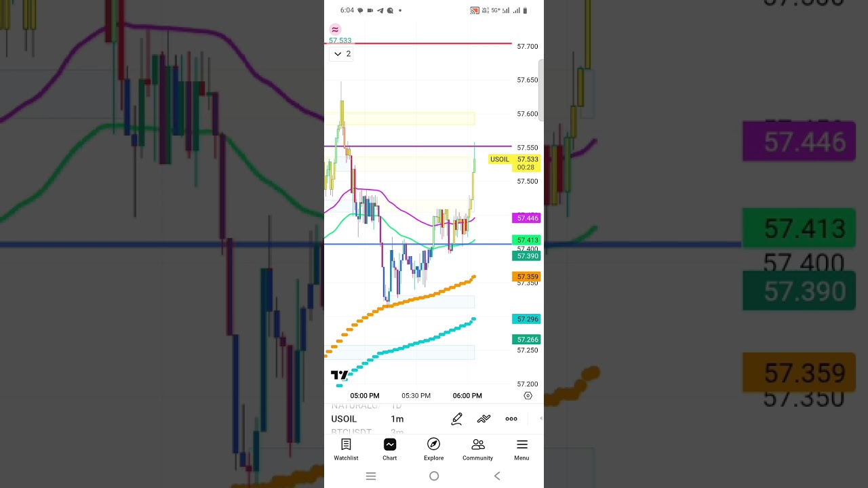Tap the Telegram notification icon
The image size is (868, 488).
[x=380, y=11]
